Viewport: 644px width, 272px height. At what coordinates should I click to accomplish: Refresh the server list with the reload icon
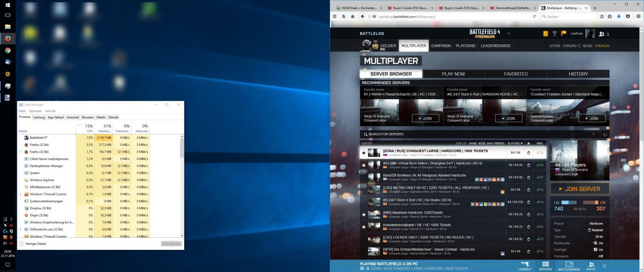coord(605,135)
